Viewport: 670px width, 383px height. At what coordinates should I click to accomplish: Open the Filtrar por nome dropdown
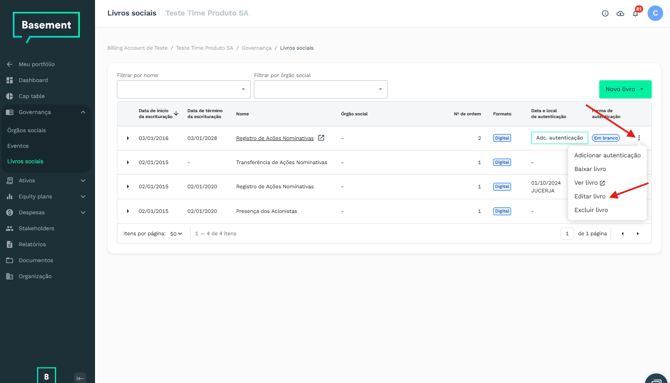(184, 89)
